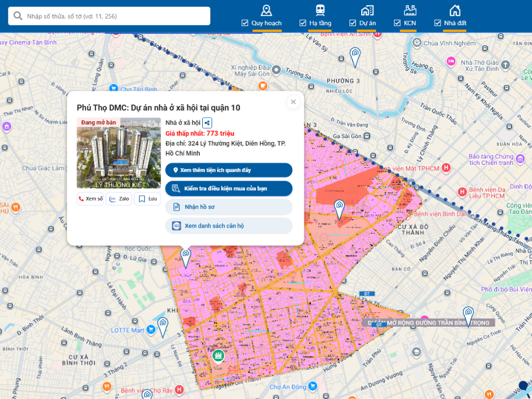Image resolution: width=532 pixels, height=399 pixels.
Task: Click Kiểm tra điều kiện mua của bạn
Action: coord(229,188)
